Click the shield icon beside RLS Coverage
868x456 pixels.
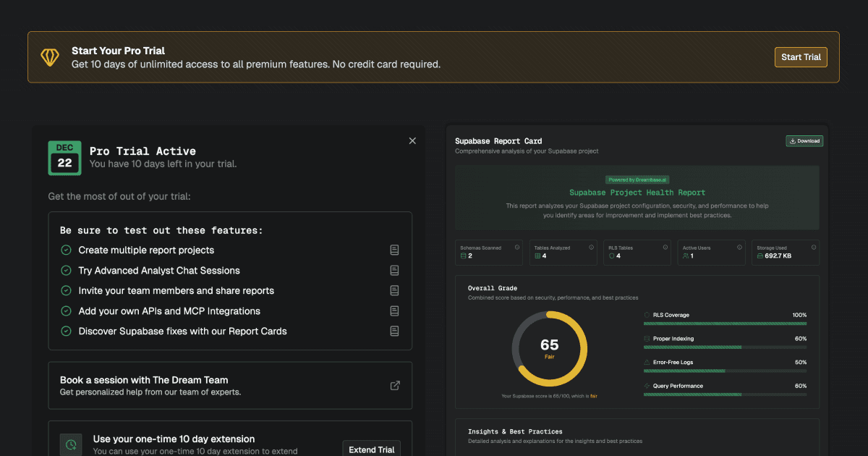coord(647,315)
